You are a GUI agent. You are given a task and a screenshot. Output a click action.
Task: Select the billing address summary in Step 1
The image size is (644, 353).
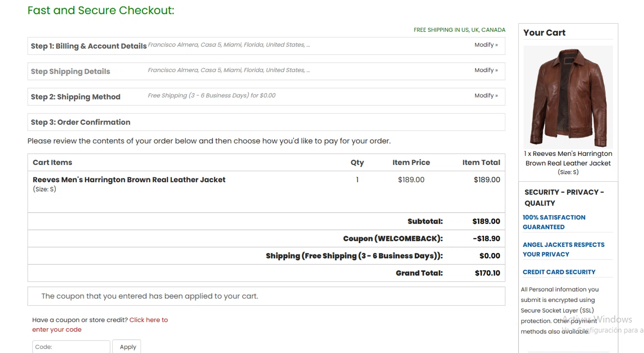point(229,45)
